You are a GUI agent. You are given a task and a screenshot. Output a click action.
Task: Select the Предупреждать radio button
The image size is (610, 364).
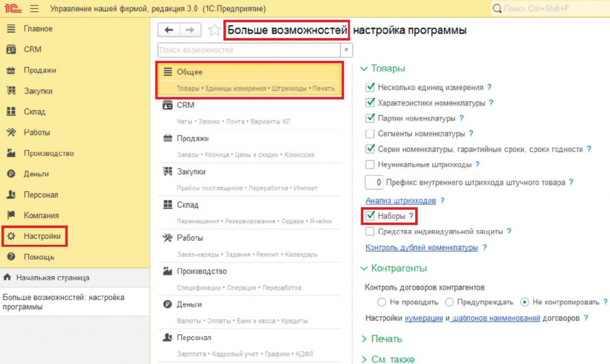point(449,302)
